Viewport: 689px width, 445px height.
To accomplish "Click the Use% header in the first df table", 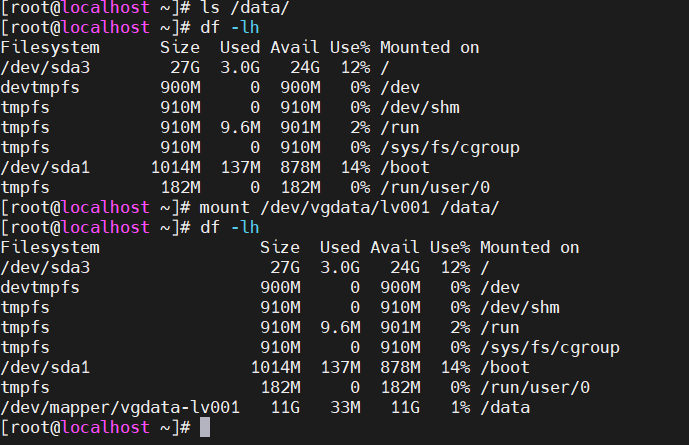I will pyautogui.click(x=345, y=47).
